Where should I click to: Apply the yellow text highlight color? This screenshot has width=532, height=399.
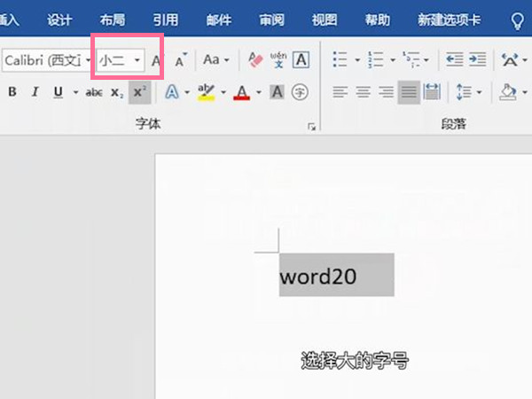point(206,92)
